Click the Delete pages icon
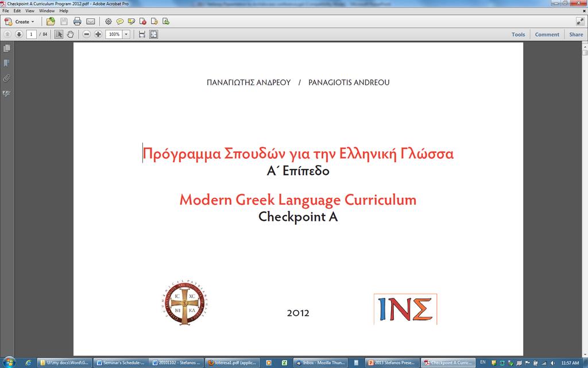This screenshot has height=368, width=588. 142,22
